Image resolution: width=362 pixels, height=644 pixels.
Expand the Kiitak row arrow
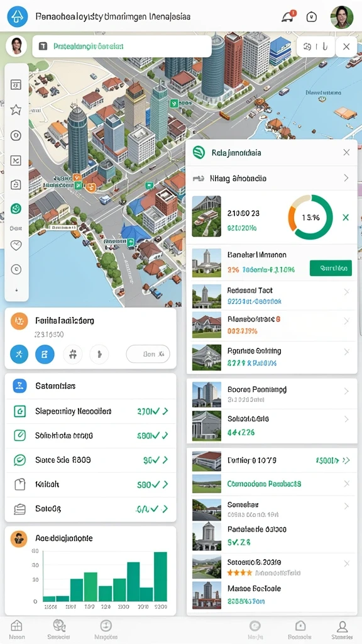tap(165, 485)
